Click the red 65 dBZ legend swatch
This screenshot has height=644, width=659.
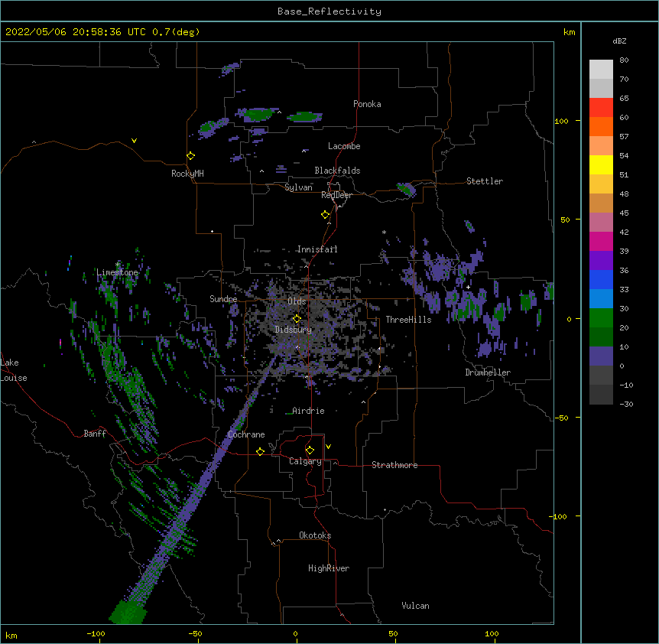601,107
